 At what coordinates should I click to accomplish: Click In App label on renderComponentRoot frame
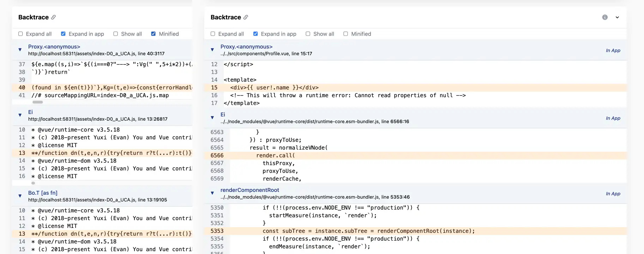point(613,194)
